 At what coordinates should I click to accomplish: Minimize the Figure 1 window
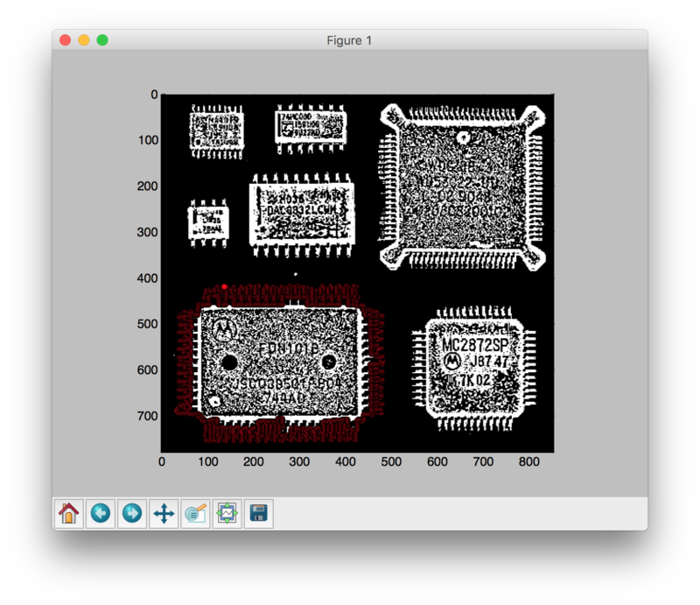coord(84,40)
